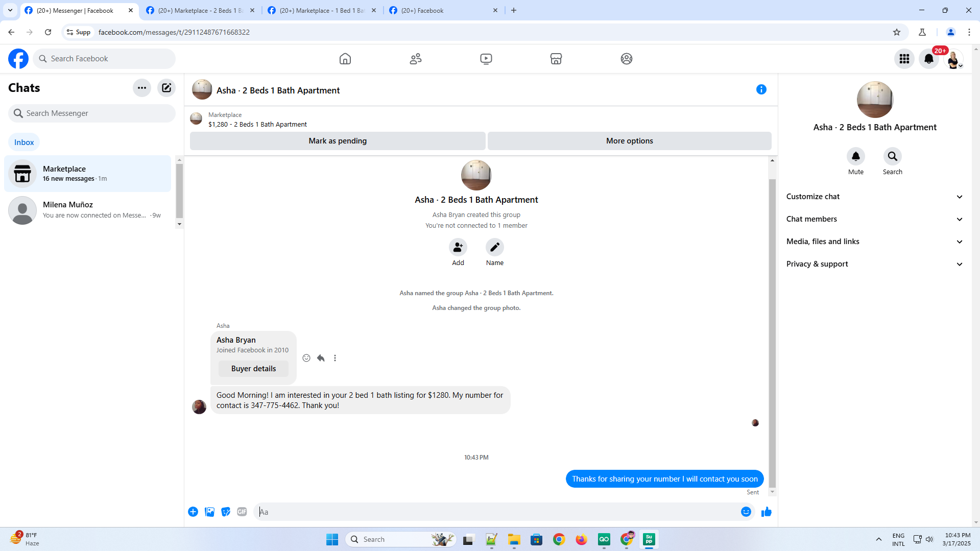The image size is (980, 551).
Task: Click Mark as pending button
Action: [x=338, y=141]
